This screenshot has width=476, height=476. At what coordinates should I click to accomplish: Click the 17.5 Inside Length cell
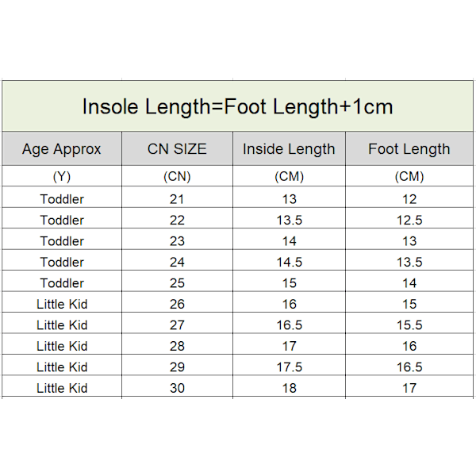point(289,367)
